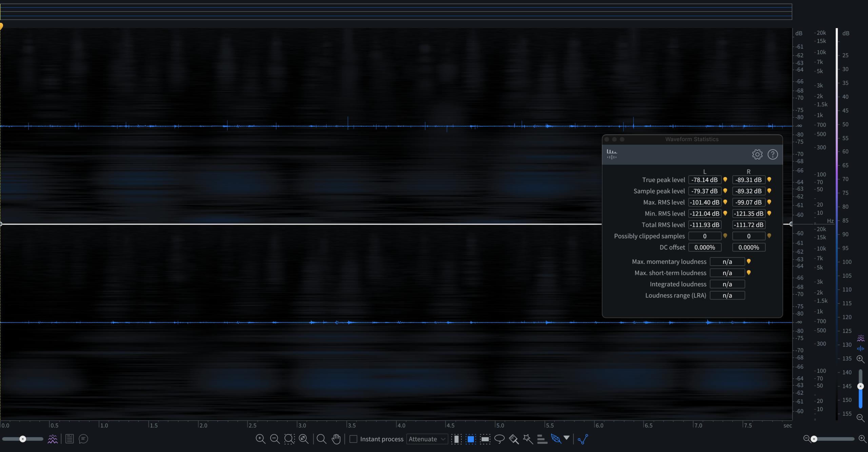Click the left True peak level marker
Image resolution: width=868 pixels, height=452 pixels.
pos(725,180)
